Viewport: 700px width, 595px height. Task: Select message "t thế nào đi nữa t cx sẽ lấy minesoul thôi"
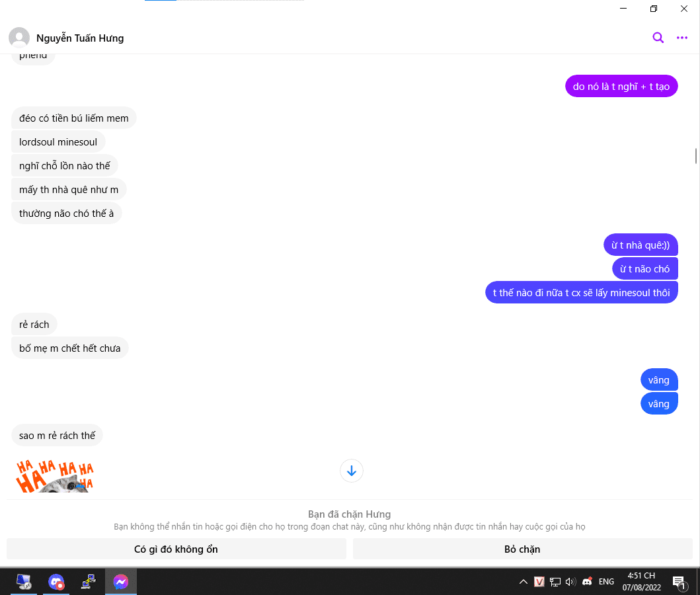click(581, 293)
